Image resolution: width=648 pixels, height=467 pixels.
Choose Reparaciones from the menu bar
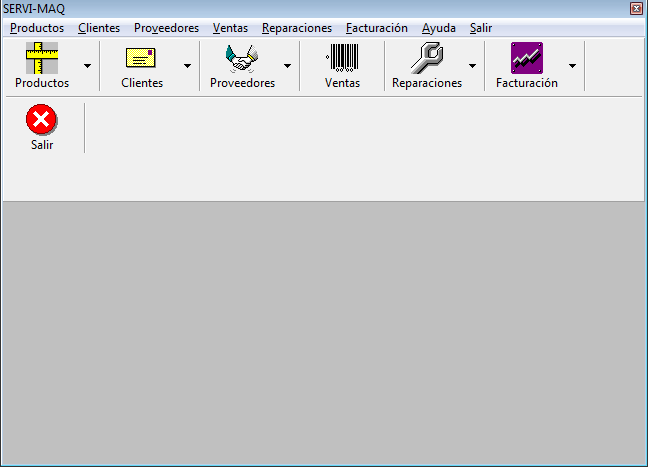click(297, 28)
